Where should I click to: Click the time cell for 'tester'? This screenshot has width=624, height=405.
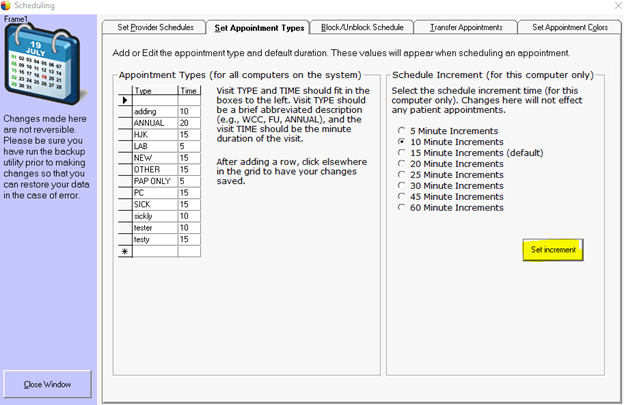click(189, 228)
